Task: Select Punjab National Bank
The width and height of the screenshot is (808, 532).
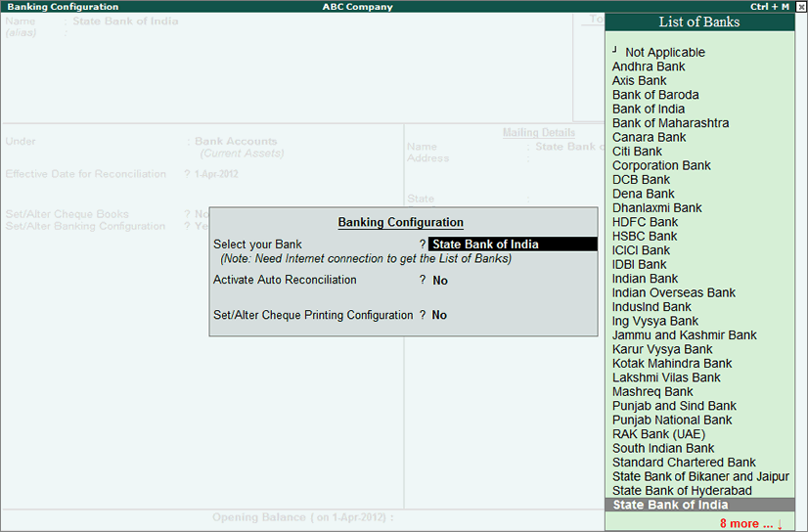Action: tap(672, 421)
